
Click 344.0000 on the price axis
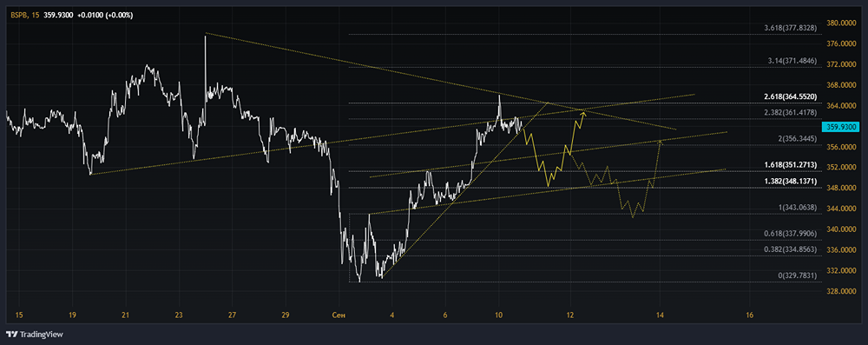coord(840,209)
